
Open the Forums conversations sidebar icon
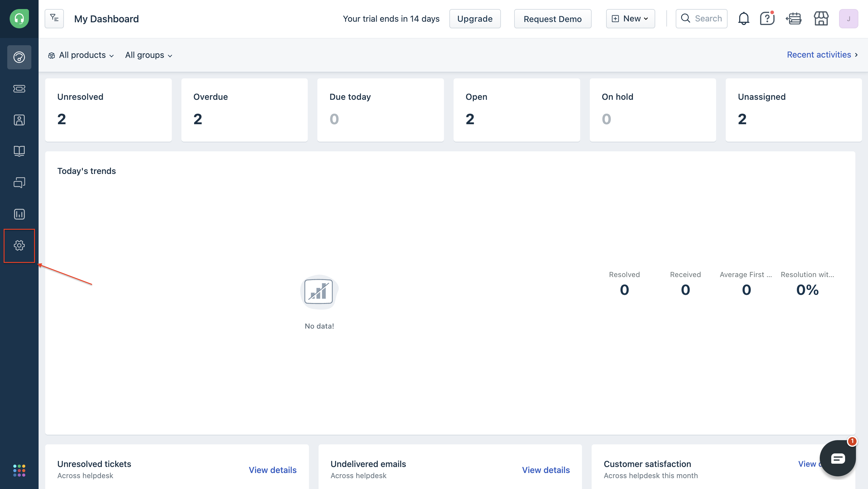(19, 182)
